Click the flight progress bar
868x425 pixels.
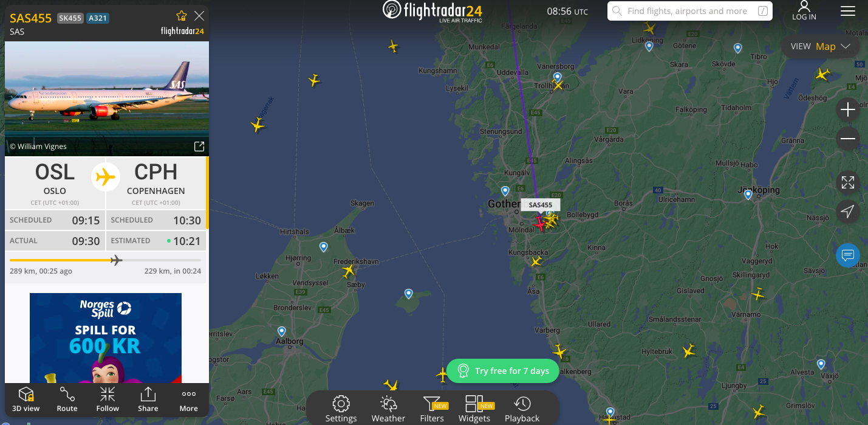coord(106,260)
